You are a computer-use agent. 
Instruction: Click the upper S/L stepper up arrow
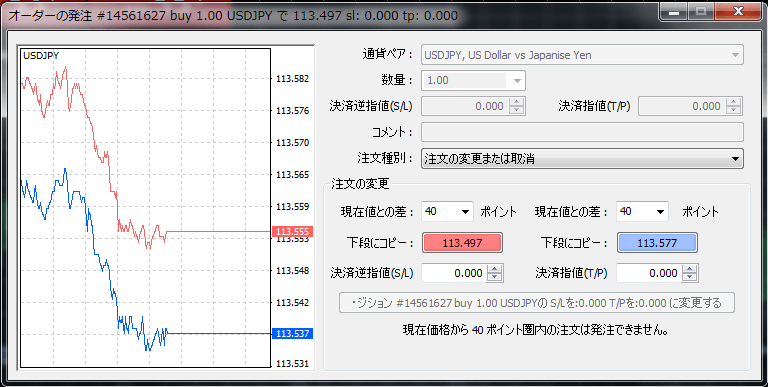click(x=517, y=102)
